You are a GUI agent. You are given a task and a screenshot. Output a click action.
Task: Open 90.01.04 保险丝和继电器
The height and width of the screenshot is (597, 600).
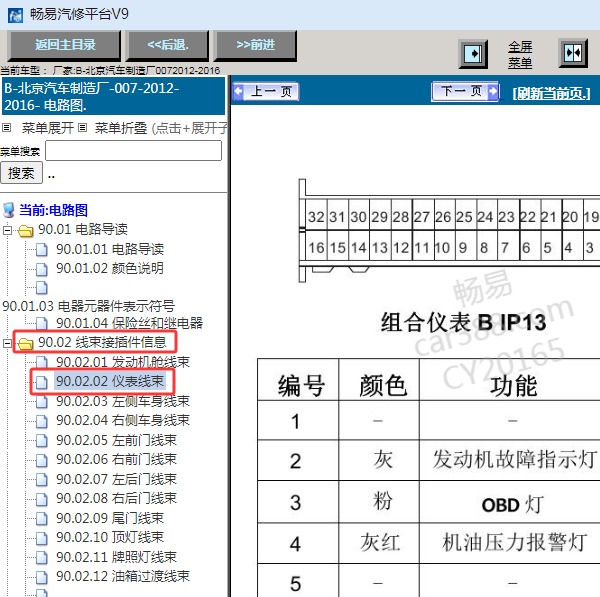(x=129, y=323)
